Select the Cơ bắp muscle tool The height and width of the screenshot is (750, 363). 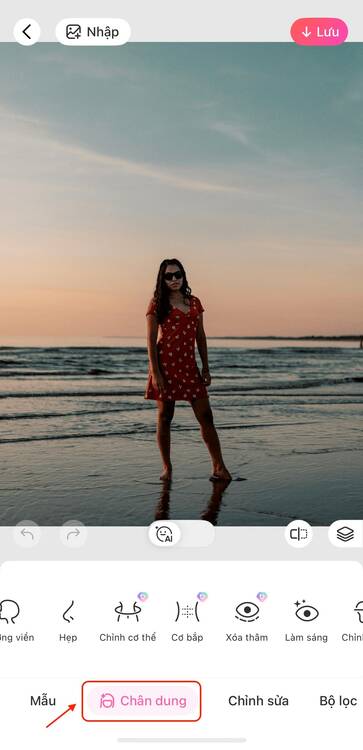pos(187,621)
